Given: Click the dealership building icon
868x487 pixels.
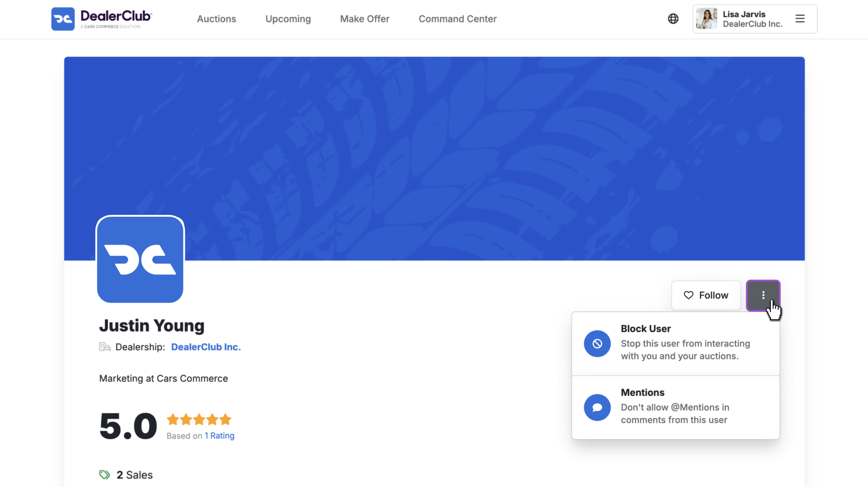Looking at the screenshot, I should 105,347.
